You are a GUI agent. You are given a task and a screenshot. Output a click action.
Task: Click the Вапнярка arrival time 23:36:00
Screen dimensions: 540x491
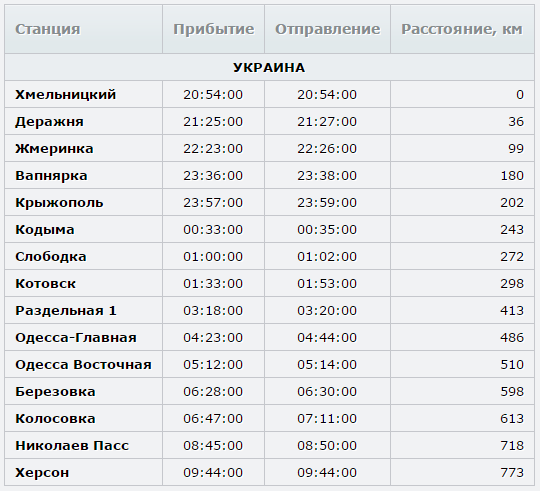[x=213, y=176]
